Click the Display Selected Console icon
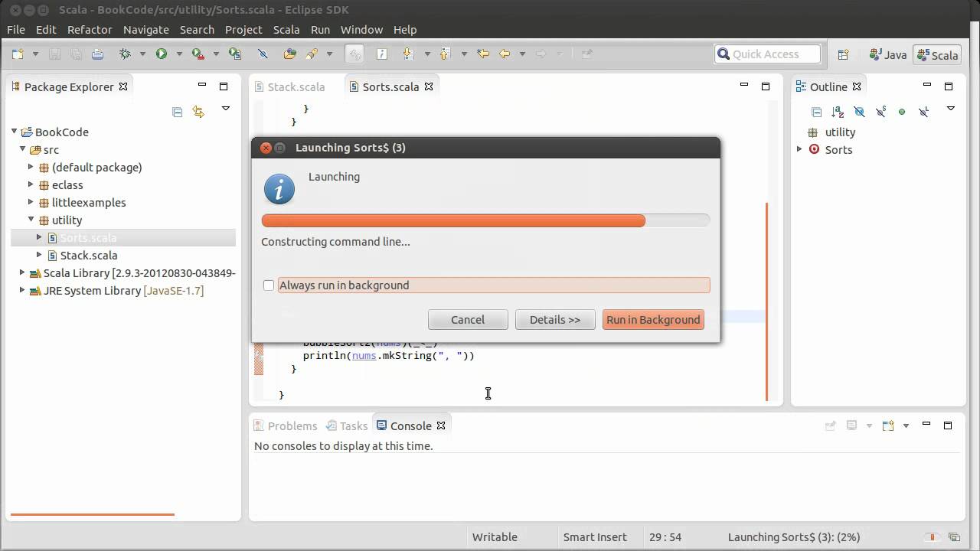 click(851, 425)
